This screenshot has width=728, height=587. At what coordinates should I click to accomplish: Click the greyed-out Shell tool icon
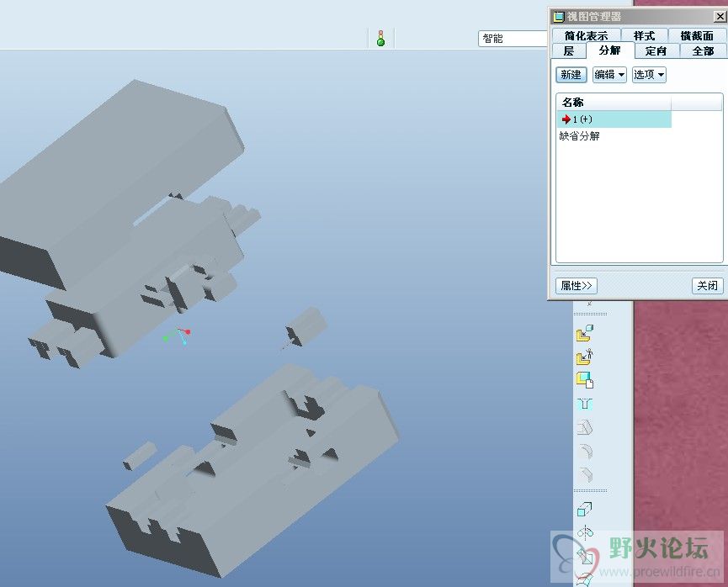click(585, 427)
